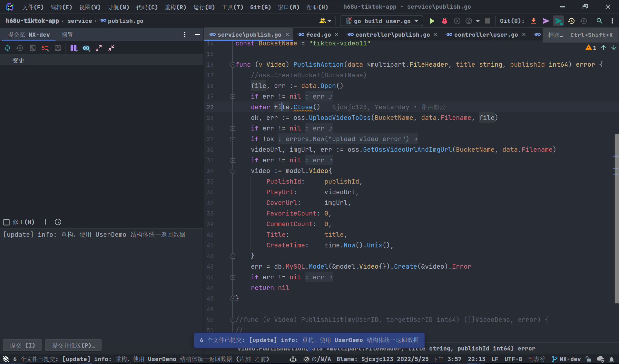Click h68u-tiktok-app project breadcrumb
The width and height of the screenshot is (619, 364).
tap(32, 21)
